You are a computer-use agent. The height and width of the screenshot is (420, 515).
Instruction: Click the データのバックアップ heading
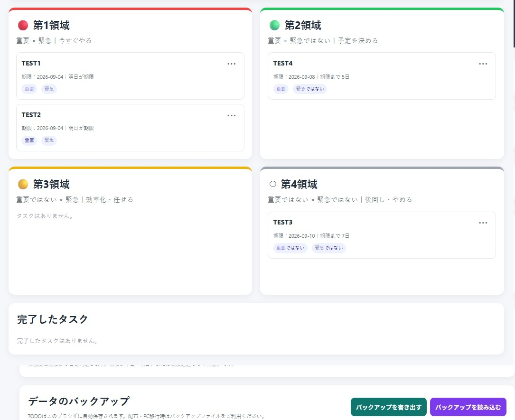pyautogui.click(x=79, y=401)
